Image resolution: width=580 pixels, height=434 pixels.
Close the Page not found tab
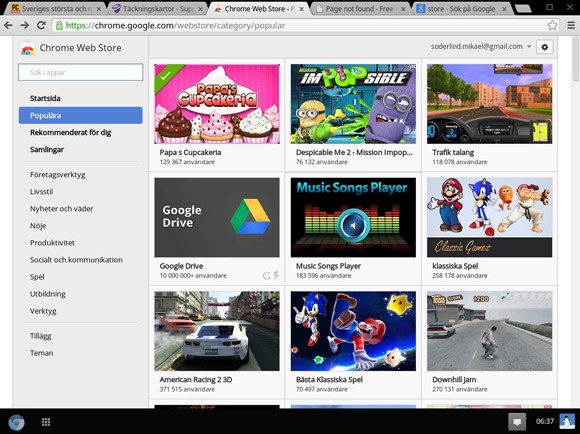[x=403, y=9]
